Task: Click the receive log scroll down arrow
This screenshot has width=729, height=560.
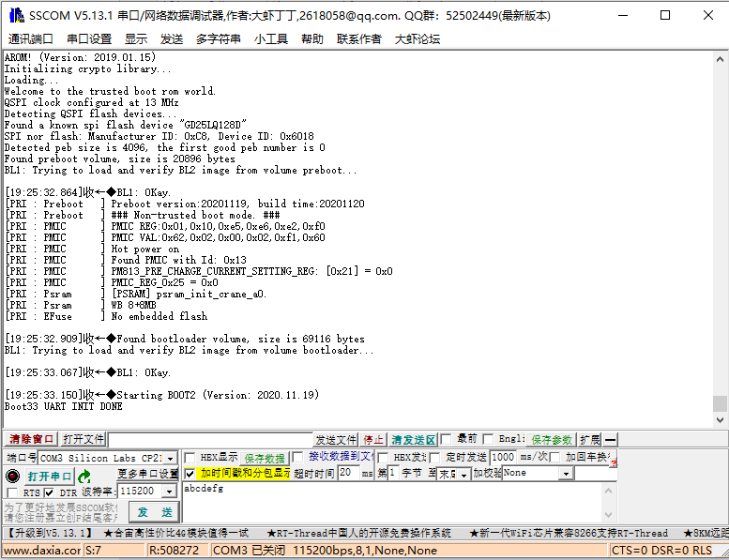Action: pos(720,419)
